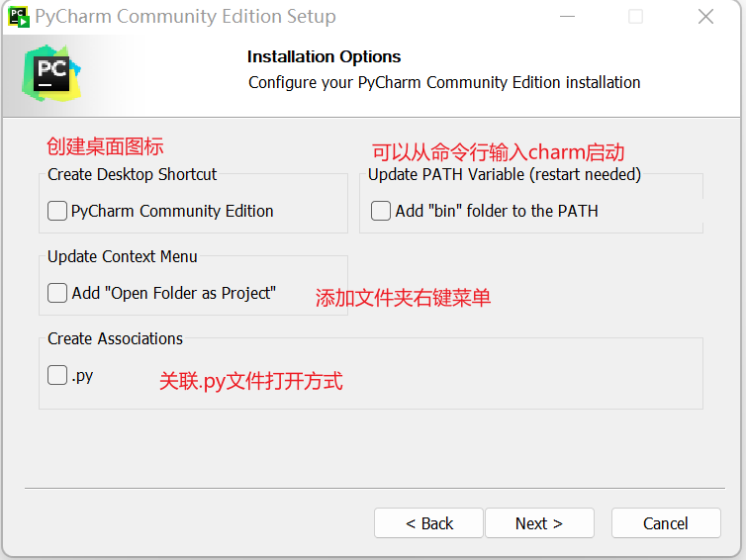The image size is (746, 560).
Task: Proceed by pressing Next >
Action: point(539,523)
